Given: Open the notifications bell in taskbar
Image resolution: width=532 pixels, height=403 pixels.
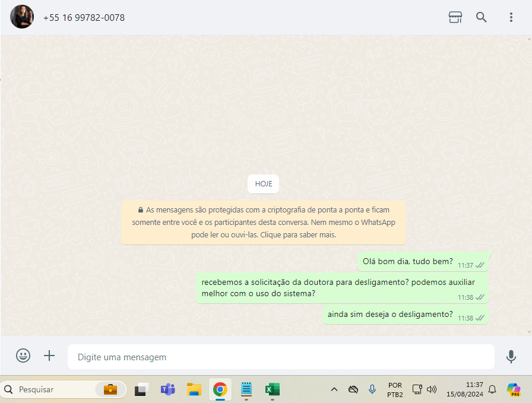Looking at the screenshot, I should point(492,390).
